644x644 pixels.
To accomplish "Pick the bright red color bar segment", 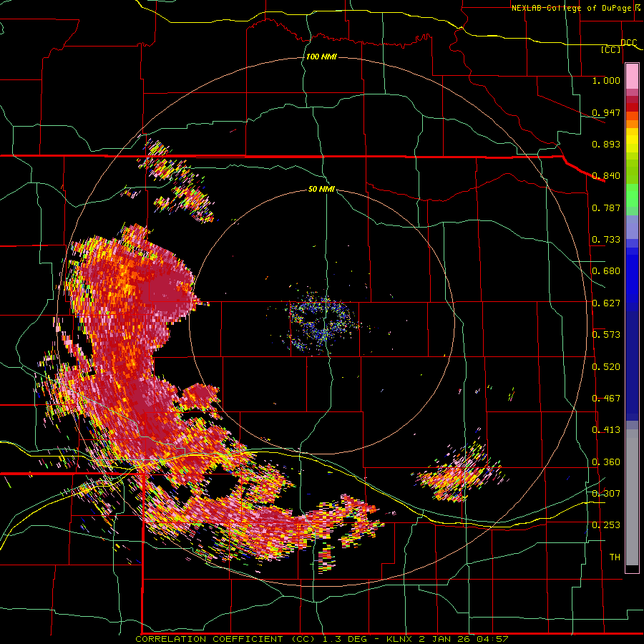I will [632, 107].
